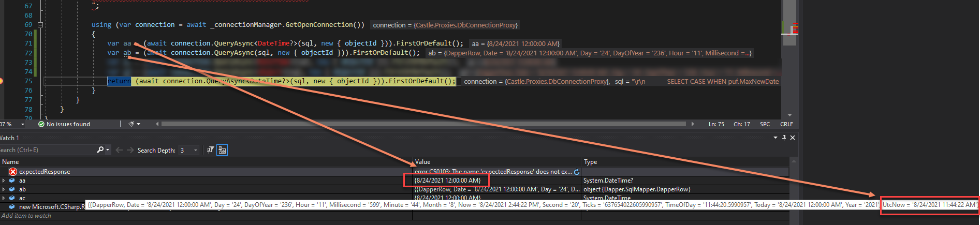The image size is (980, 225).
Task: Click the No issues found indicator
Action: coord(64,124)
